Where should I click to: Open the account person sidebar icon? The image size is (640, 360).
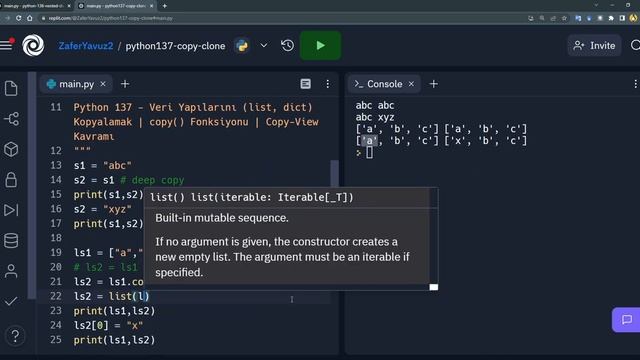pos(11,271)
